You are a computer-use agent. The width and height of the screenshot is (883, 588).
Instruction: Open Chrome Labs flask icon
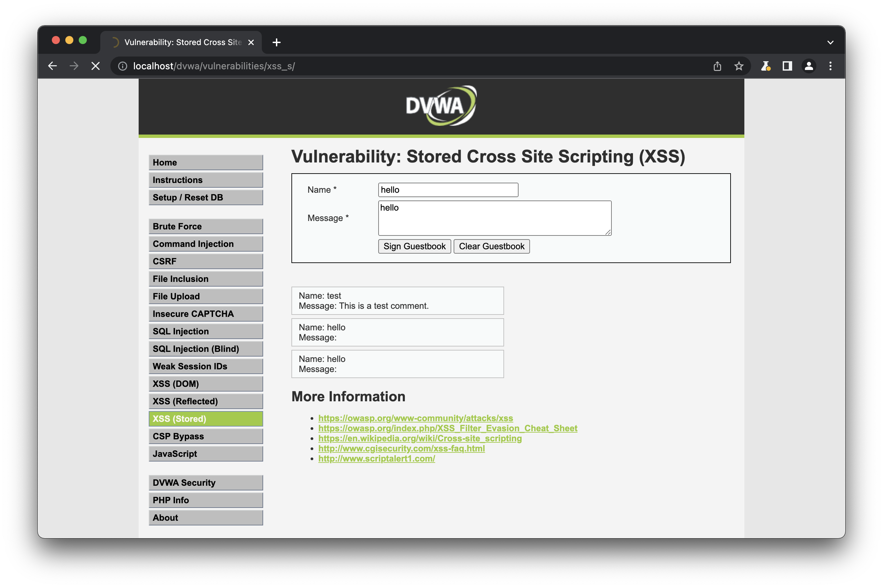(765, 66)
